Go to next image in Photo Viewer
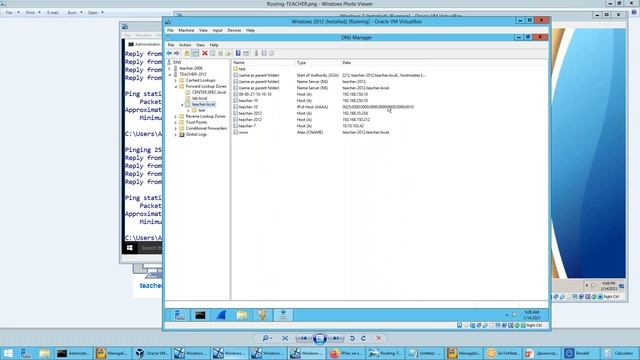The image size is (640, 360). point(336,338)
